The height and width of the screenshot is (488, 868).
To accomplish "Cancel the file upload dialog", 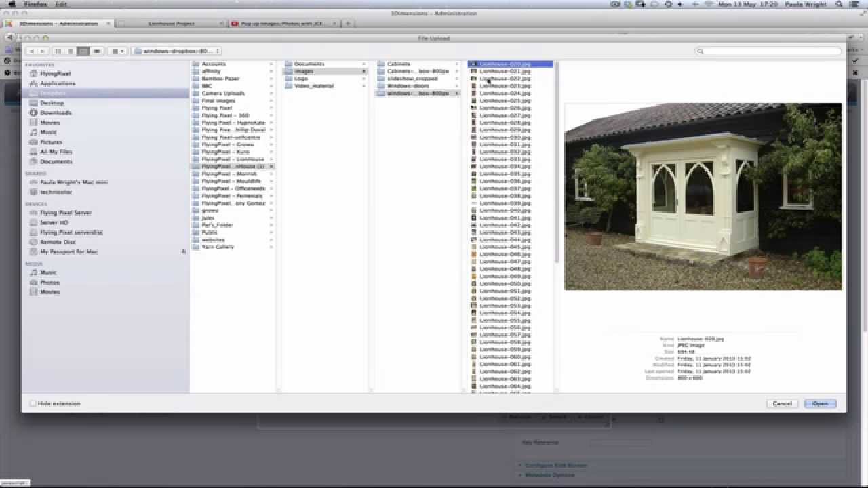I will (x=782, y=403).
